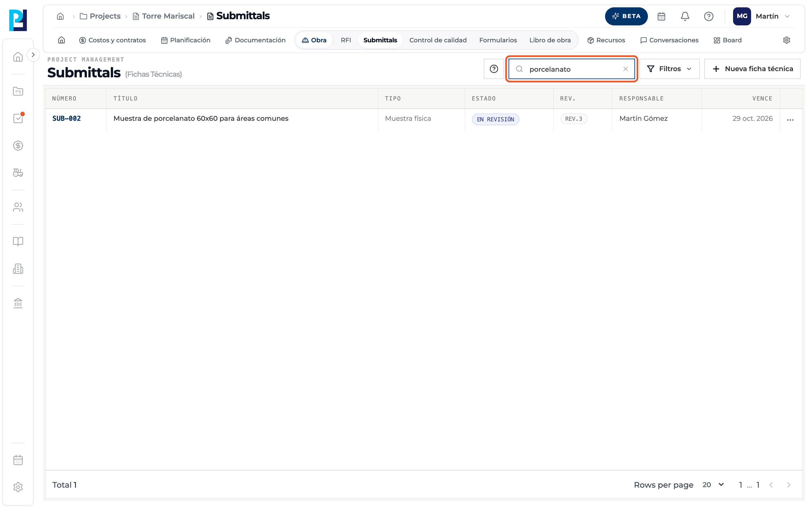
Task: Click the BETA sparkle button
Action: [626, 16]
